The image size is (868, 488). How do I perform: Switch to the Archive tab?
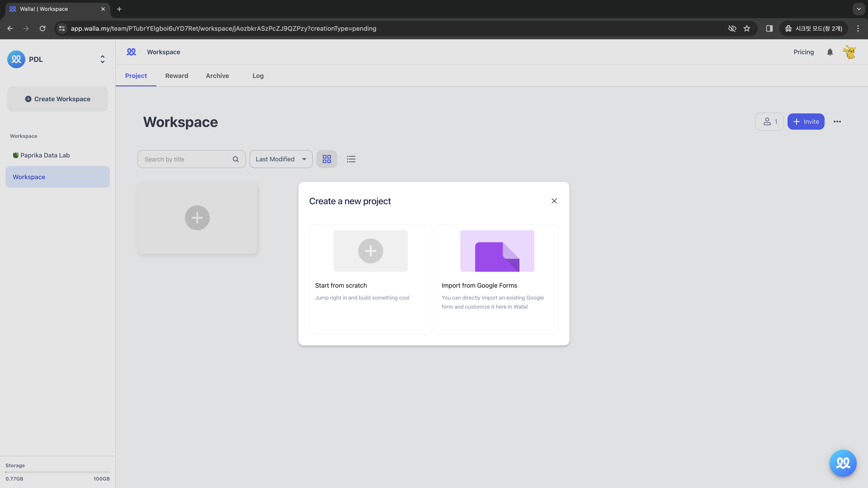point(217,76)
